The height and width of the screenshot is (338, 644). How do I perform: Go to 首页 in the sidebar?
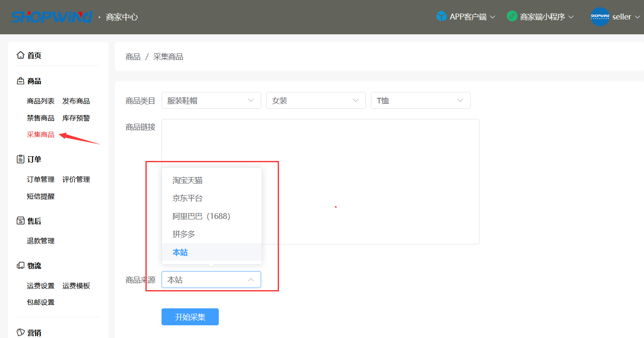pyautogui.click(x=34, y=55)
